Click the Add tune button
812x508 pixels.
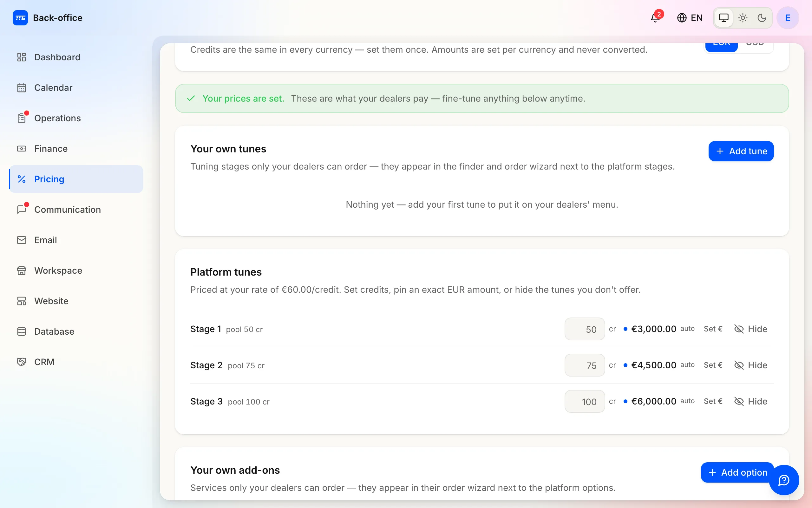[x=741, y=151]
